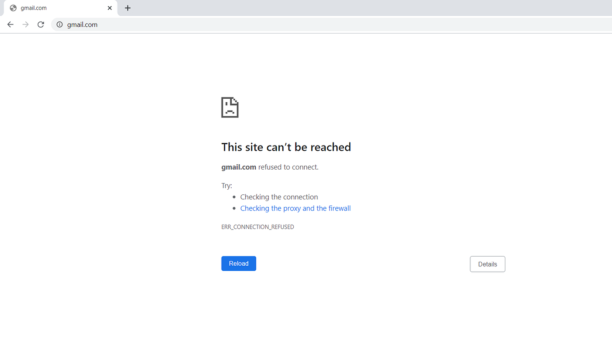
Task: Click the reload page icon
Action: (x=41, y=24)
